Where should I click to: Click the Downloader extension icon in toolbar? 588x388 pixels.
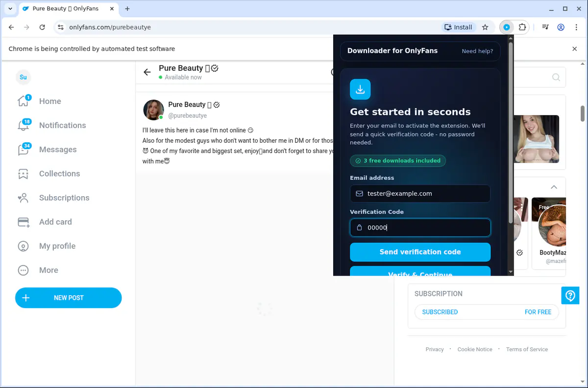[x=507, y=27]
